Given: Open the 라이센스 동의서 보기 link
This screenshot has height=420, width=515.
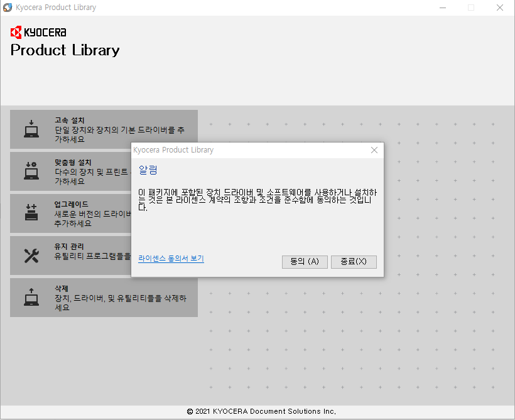Looking at the screenshot, I should point(171,259).
